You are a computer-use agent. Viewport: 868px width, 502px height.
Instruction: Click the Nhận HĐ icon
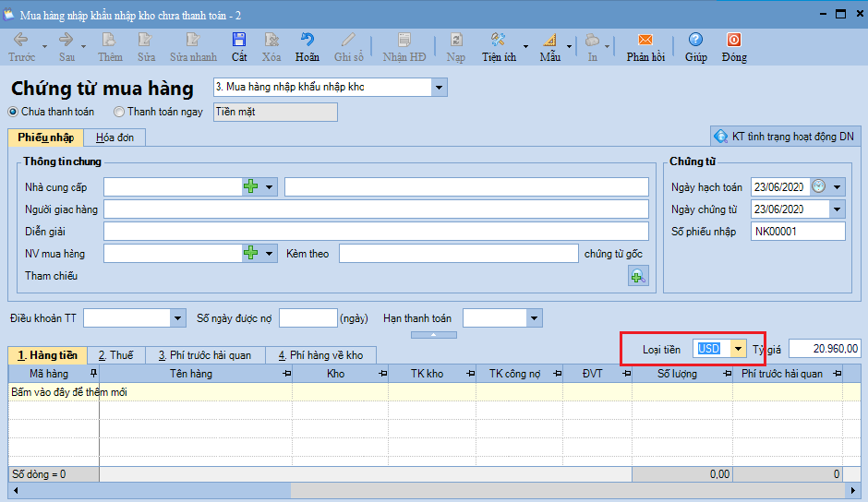click(x=404, y=46)
